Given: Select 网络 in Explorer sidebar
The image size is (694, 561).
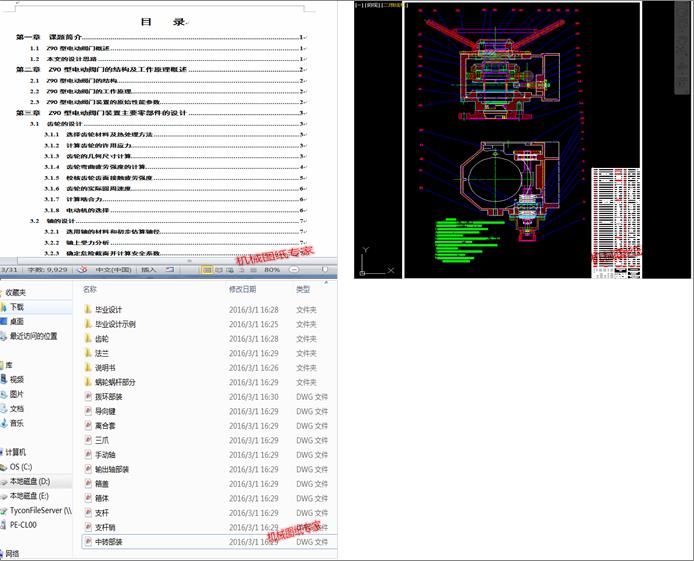Looking at the screenshot, I should click(12, 553).
